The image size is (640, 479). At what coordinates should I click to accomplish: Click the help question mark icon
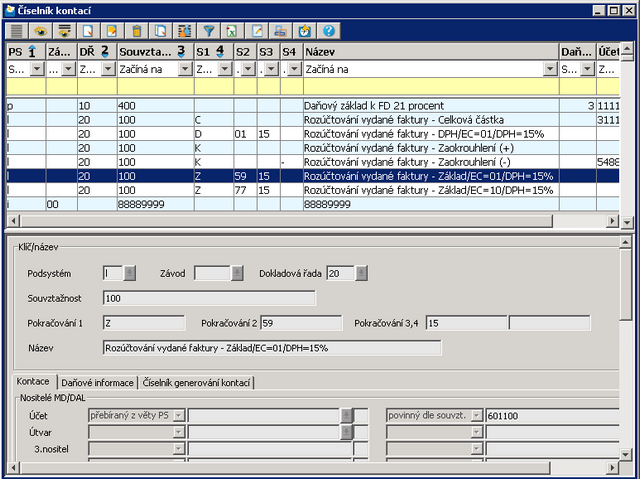329,31
